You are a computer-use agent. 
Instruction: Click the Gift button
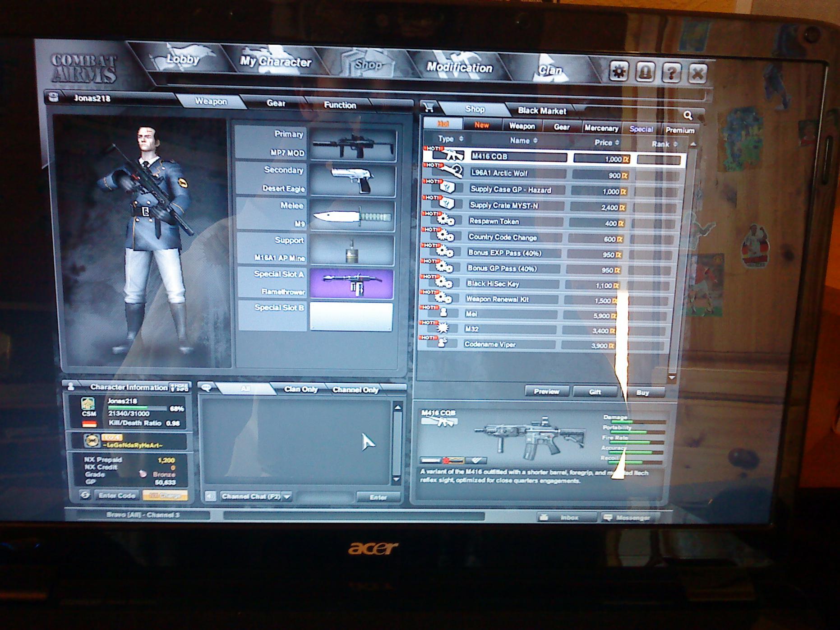click(x=595, y=392)
